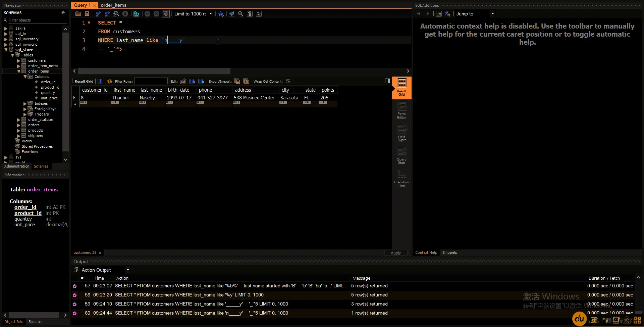This screenshot has height=327, width=644.
Task: Toggle invisible characters display
Action: [x=250, y=14]
